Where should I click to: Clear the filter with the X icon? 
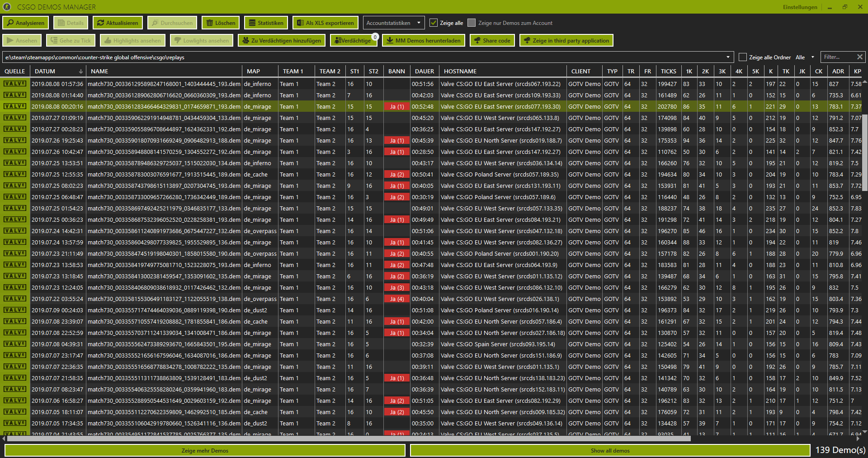click(x=860, y=57)
